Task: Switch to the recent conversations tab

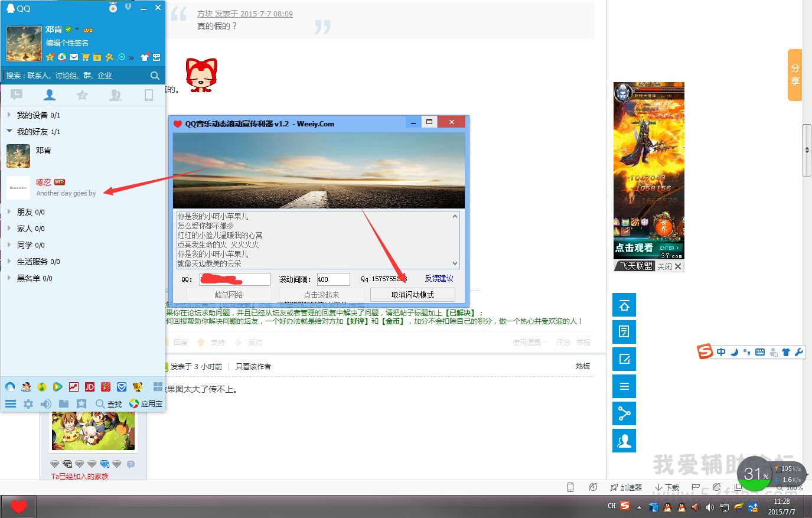Action: (17, 95)
